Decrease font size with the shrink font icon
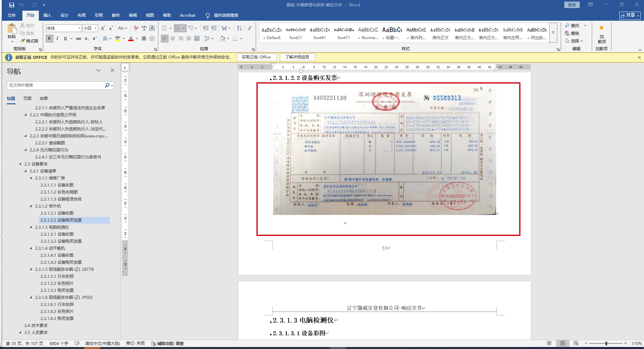This screenshot has height=349, width=644. tap(111, 28)
